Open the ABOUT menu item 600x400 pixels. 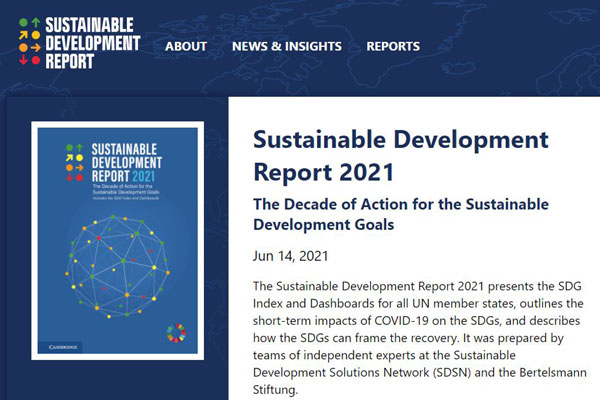186,46
